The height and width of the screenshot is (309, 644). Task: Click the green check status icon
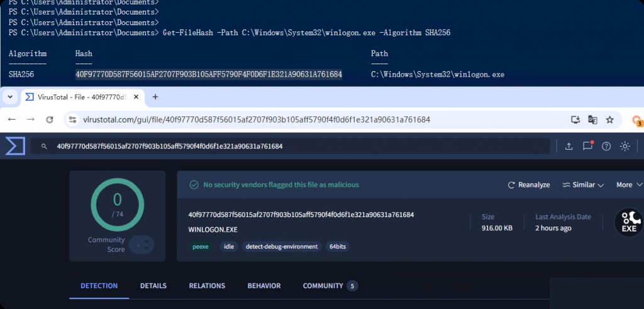194,185
